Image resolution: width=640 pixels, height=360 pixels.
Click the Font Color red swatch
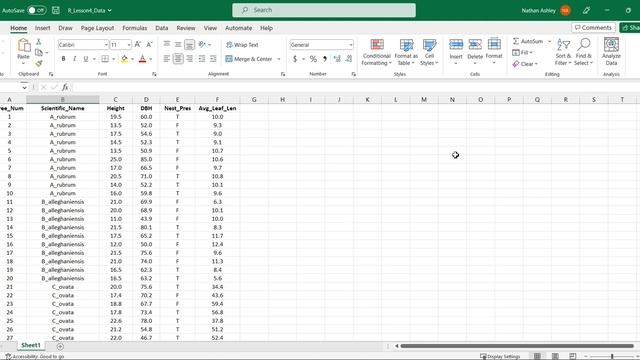142,59
